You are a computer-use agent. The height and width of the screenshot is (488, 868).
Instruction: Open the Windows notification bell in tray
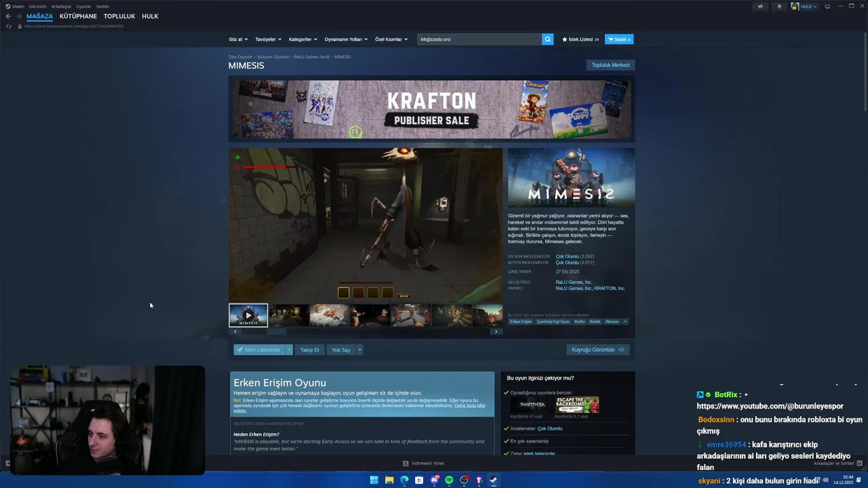click(859, 480)
